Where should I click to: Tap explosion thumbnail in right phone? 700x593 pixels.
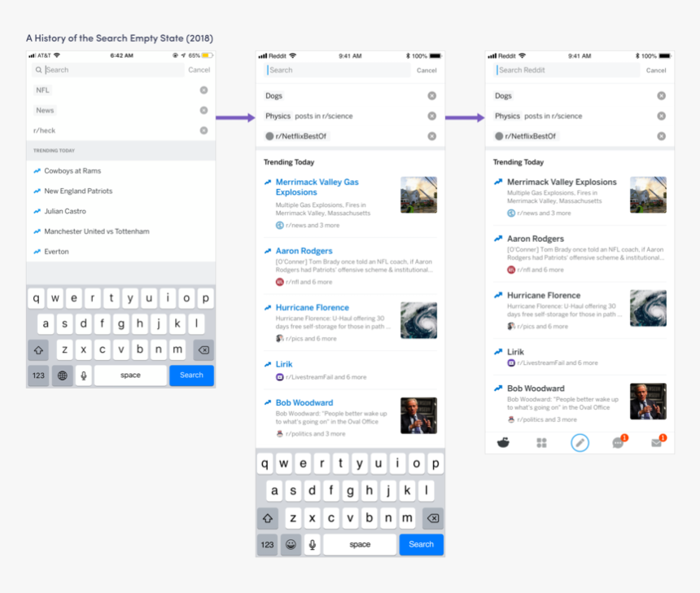point(648,195)
